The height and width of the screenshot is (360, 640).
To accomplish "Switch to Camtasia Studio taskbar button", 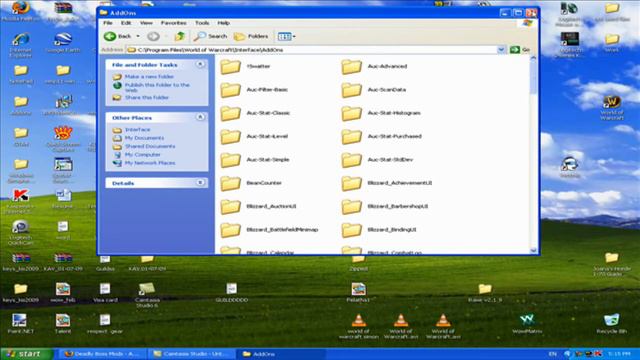I will [x=191, y=354].
